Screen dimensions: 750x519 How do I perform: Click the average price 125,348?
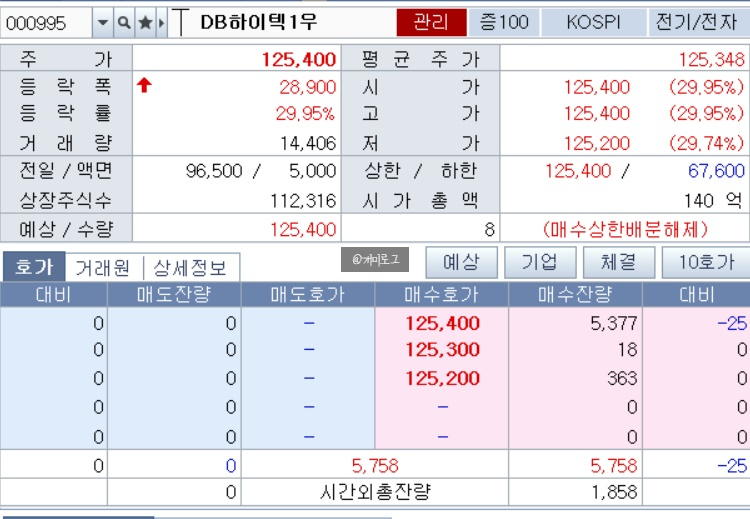tap(712, 60)
